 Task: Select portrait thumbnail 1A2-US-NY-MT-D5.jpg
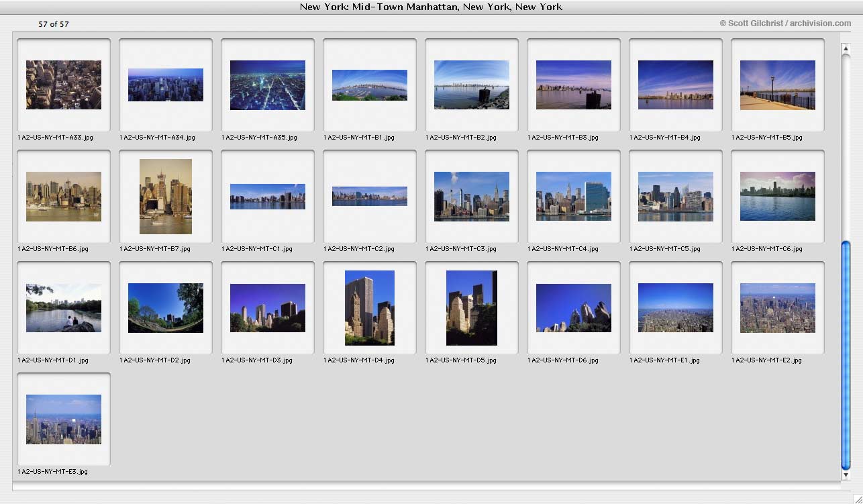pos(472,308)
